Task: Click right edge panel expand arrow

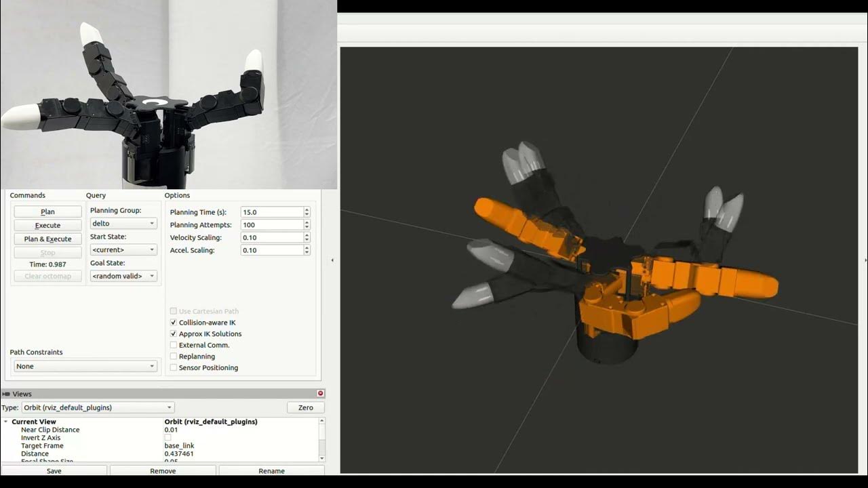Action: tap(865, 260)
